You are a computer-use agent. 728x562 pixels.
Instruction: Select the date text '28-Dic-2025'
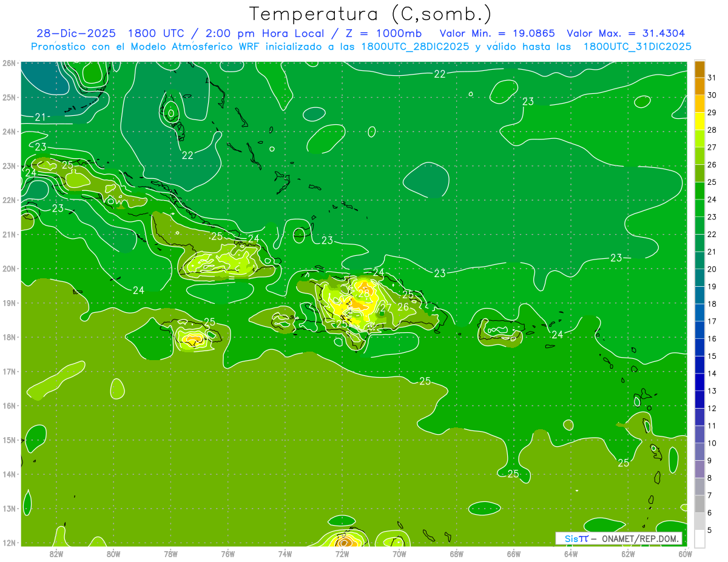[x=76, y=33]
